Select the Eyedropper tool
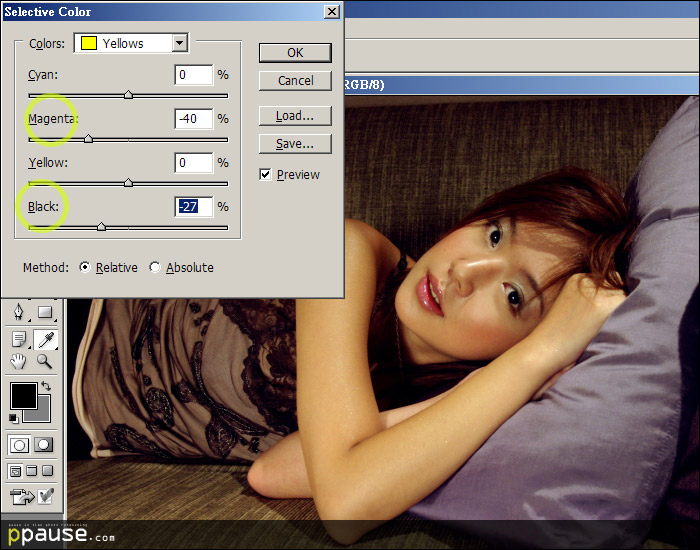The image size is (700, 550). tap(45, 339)
